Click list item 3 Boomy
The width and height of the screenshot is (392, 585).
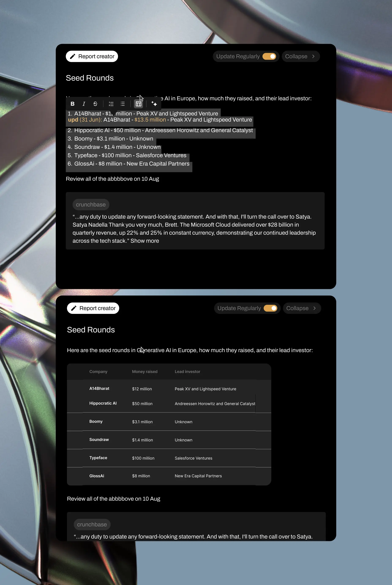click(110, 139)
